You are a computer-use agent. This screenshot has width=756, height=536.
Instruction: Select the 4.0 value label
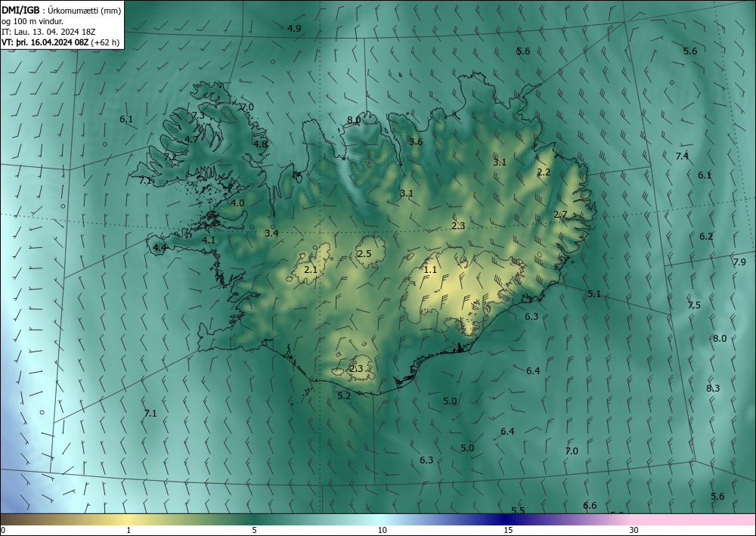(x=237, y=203)
